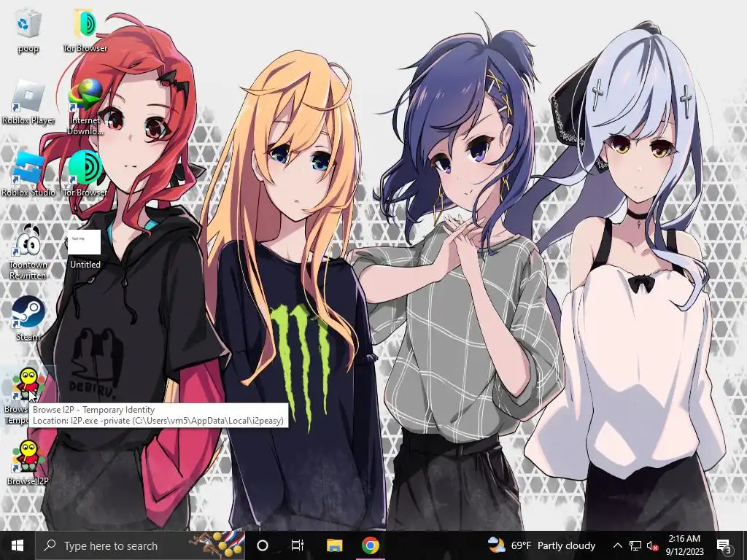Select the Untitled file on desktop
The height and width of the screenshot is (560, 747).
click(x=85, y=249)
